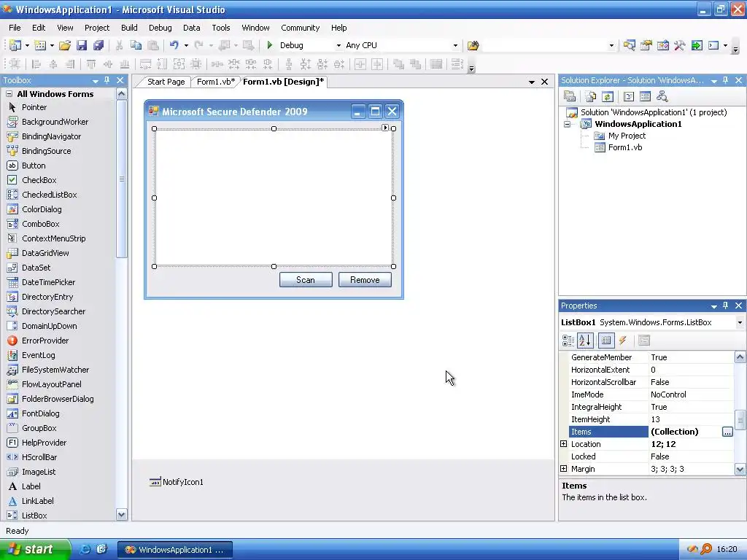Image resolution: width=747 pixels, height=560 pixels.
Task: Open the Toolbox hammer-wrench icon
Action: click(679, 45)
